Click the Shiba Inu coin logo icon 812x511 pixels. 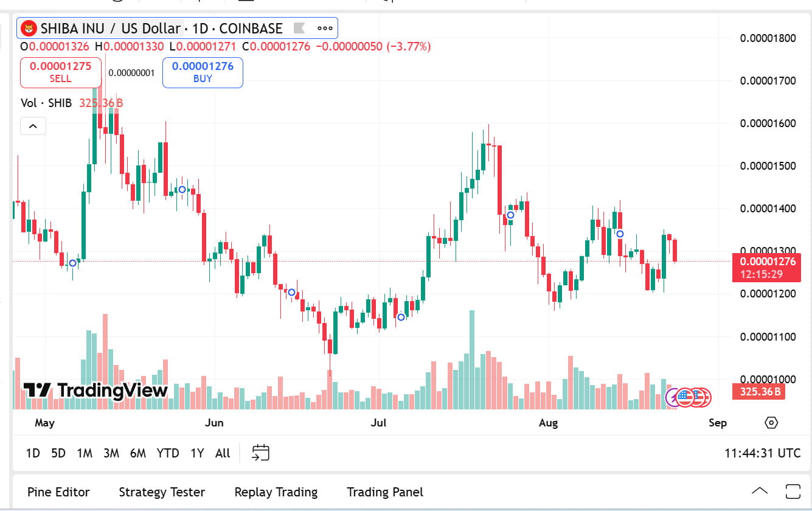29,28
